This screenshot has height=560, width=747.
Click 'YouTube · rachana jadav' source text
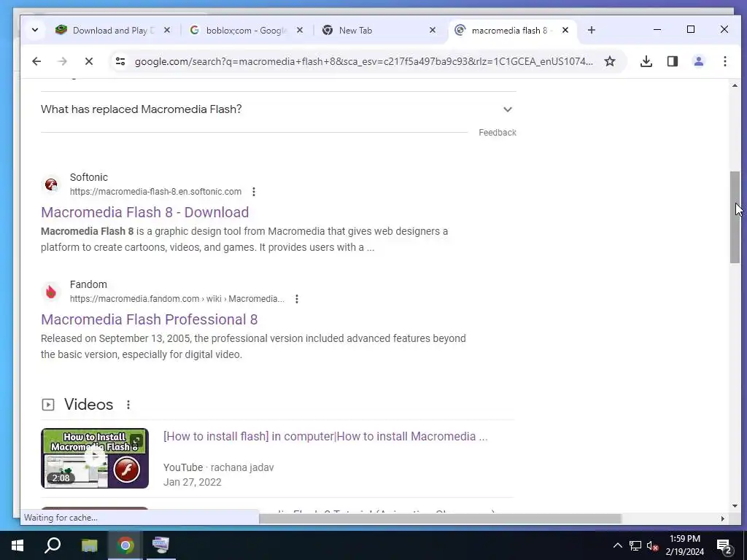point(219,467)
